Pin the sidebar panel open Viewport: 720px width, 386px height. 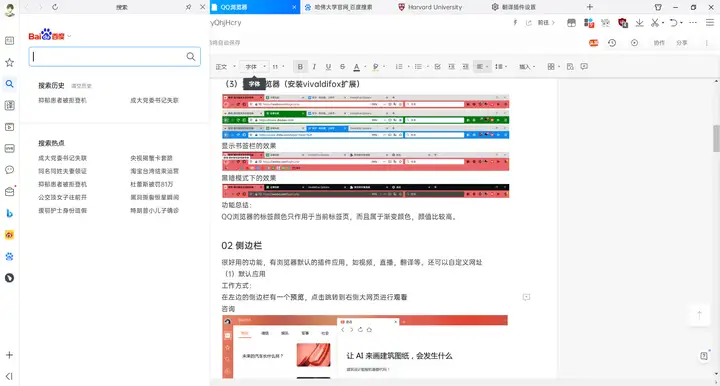click(x=188, y=7)
